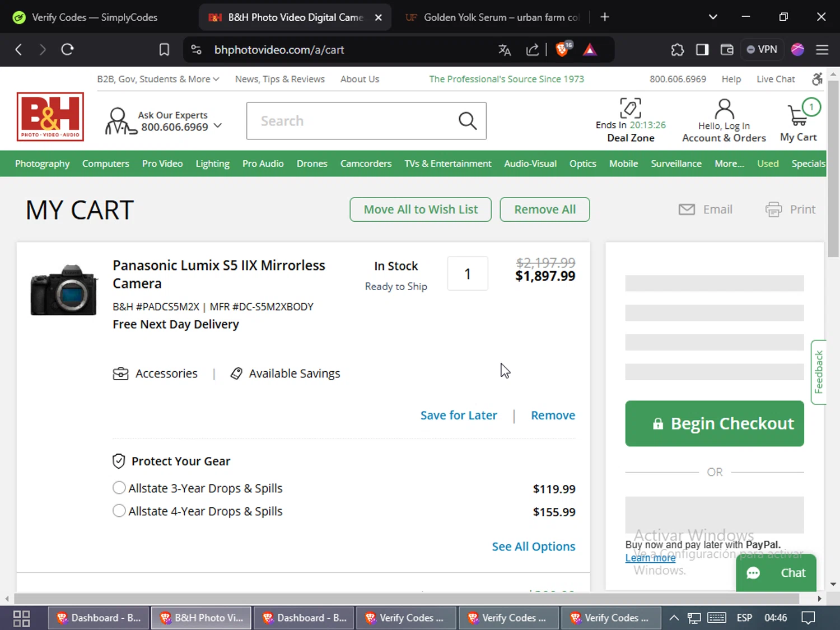Open the Lighting category

212,164
